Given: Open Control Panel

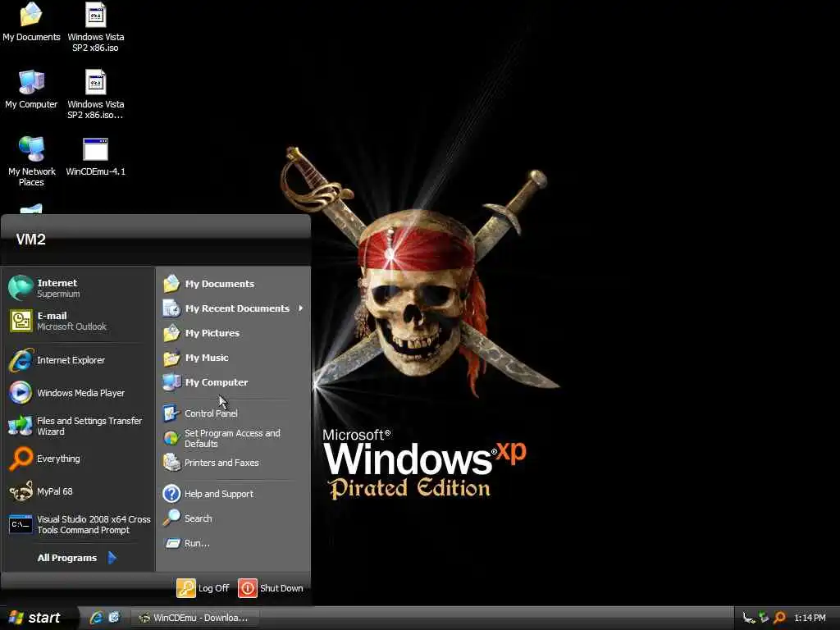Looking at the screenshot, I should (x=234, y=413).
